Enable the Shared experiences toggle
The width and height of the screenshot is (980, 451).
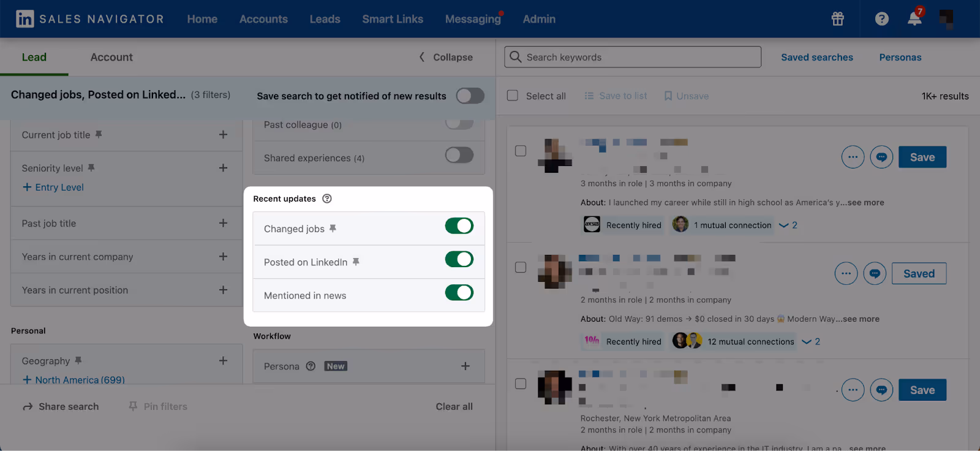tap(459, 155)
